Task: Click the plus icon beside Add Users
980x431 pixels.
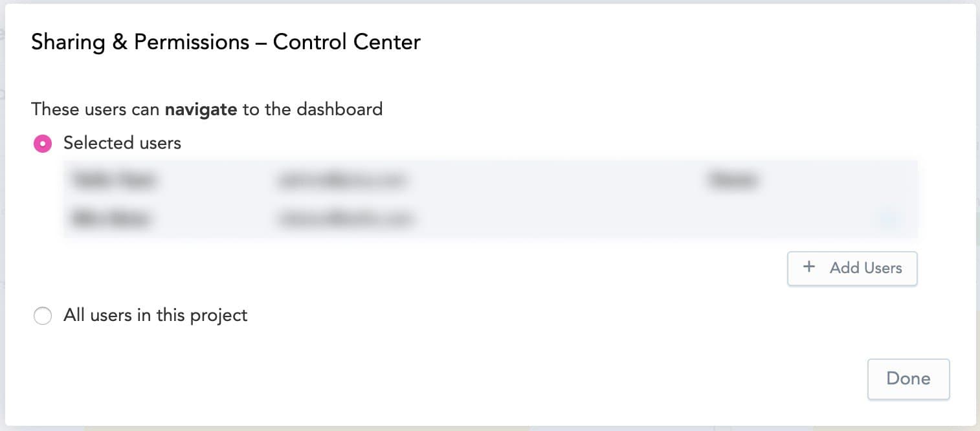Action: pos(808,267)
